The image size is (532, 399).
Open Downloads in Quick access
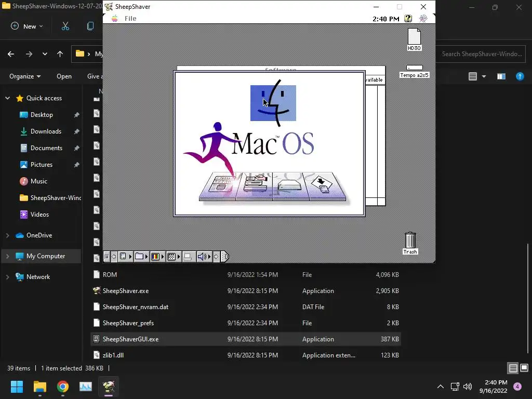[x=46, y=131]
